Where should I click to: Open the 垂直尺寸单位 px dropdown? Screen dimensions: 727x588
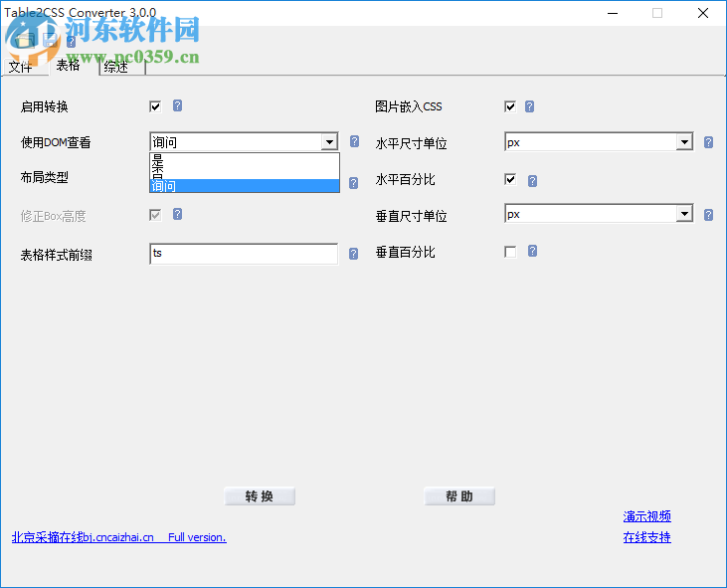point(685,214)
